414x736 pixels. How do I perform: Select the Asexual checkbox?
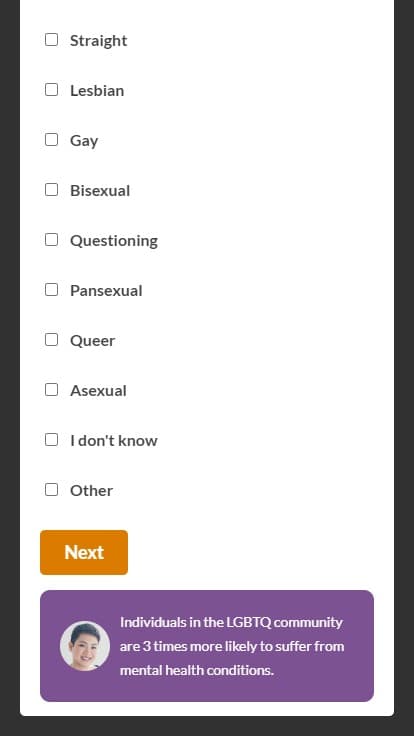(x=51, y=390)
